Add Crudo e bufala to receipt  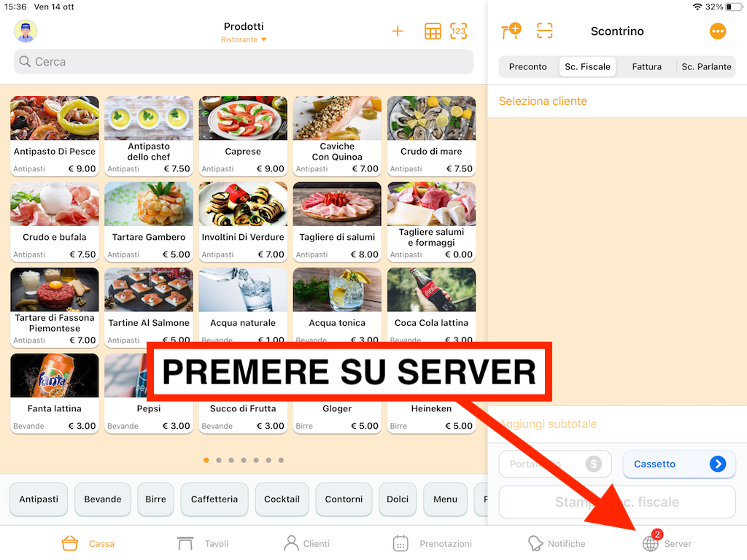coord(54,222)
